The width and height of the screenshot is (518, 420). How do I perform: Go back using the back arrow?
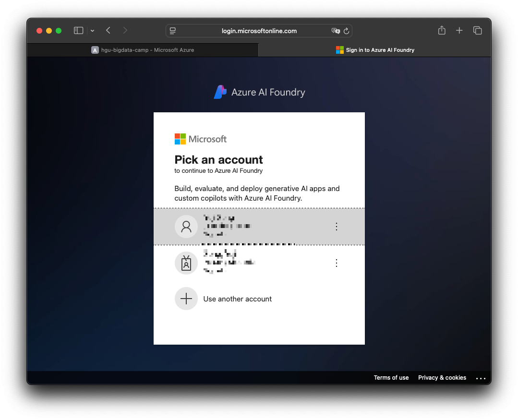click(x=108, y=30)
